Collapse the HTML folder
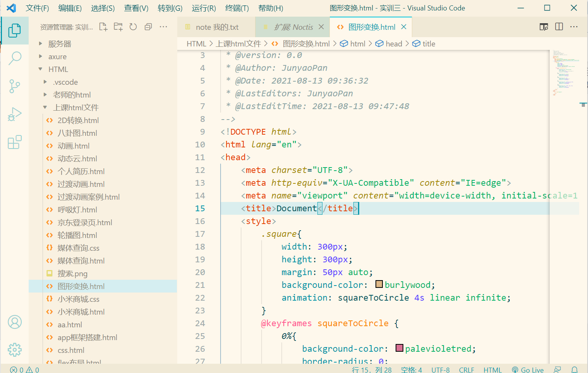The image size is (588, 373). (x=58, y=69)
